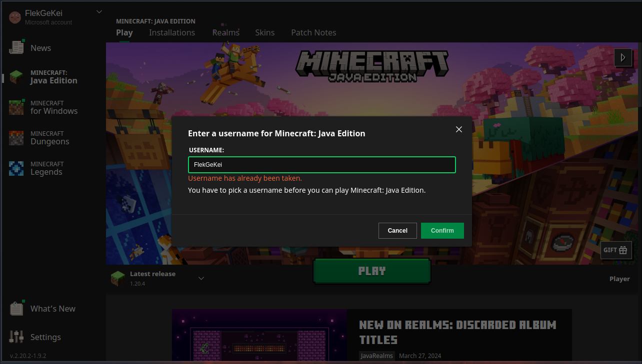The image size is (642, 364).
Task: Click the JavaRealms article tag
Action: 377,356
